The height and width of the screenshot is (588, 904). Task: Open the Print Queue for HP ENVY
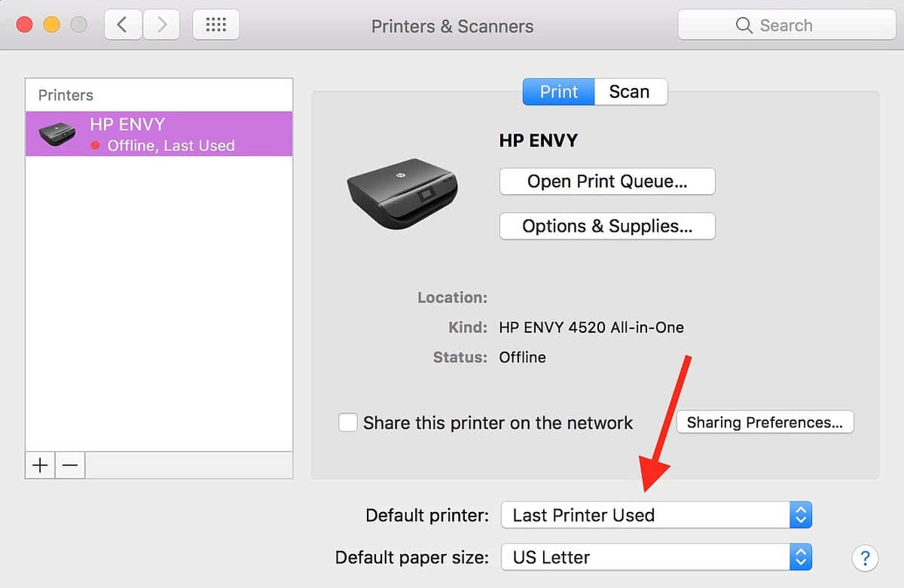click(606, 181)
